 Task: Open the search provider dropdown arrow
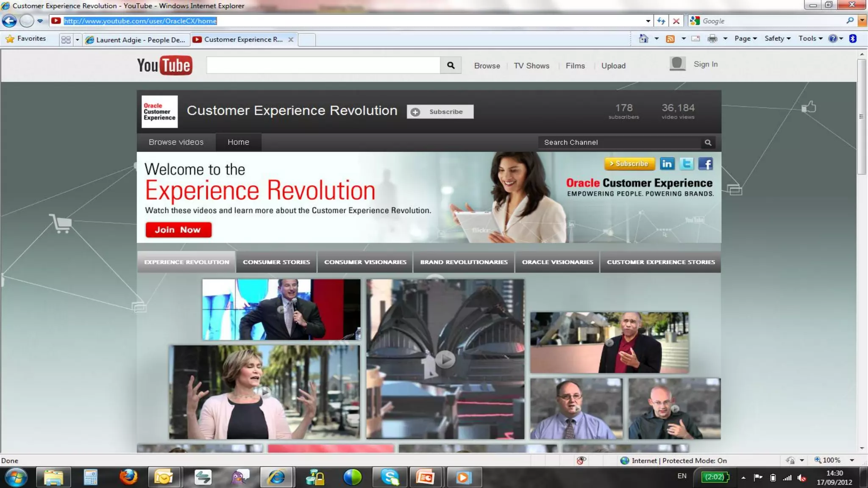click(x=862, y=21)
